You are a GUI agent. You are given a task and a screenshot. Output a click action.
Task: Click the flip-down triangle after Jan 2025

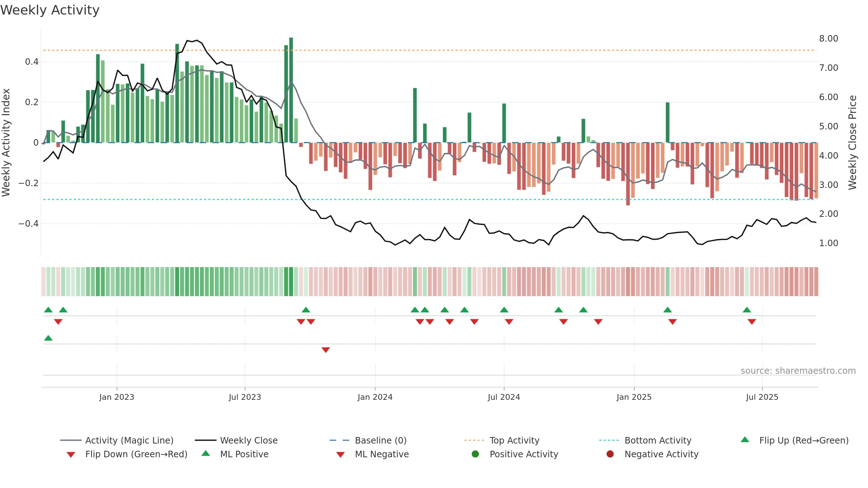coord(673,322)
